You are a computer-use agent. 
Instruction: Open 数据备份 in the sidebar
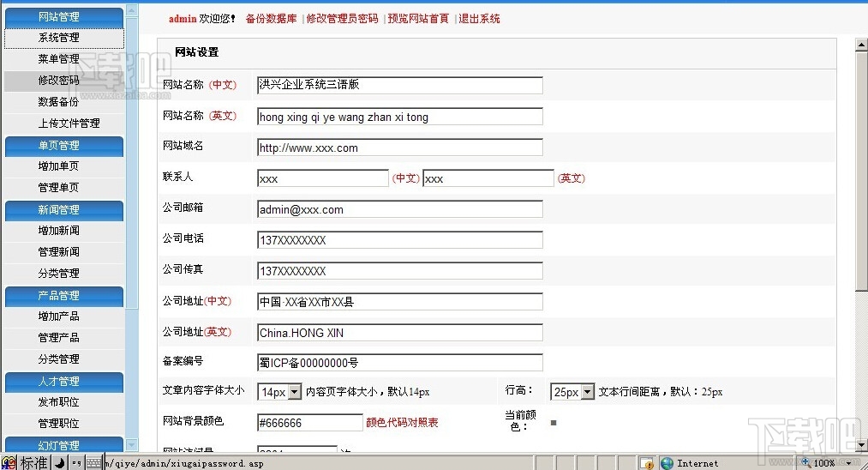(64, 102)
